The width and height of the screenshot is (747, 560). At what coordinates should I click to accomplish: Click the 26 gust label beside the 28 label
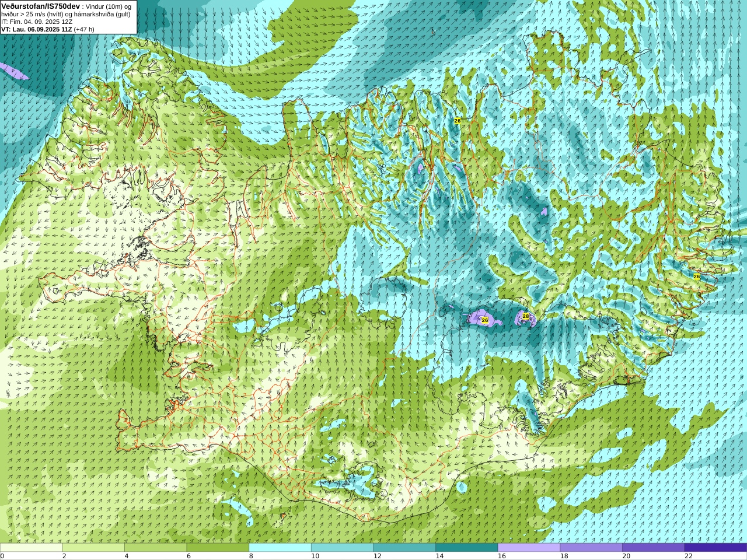(484, 320)
